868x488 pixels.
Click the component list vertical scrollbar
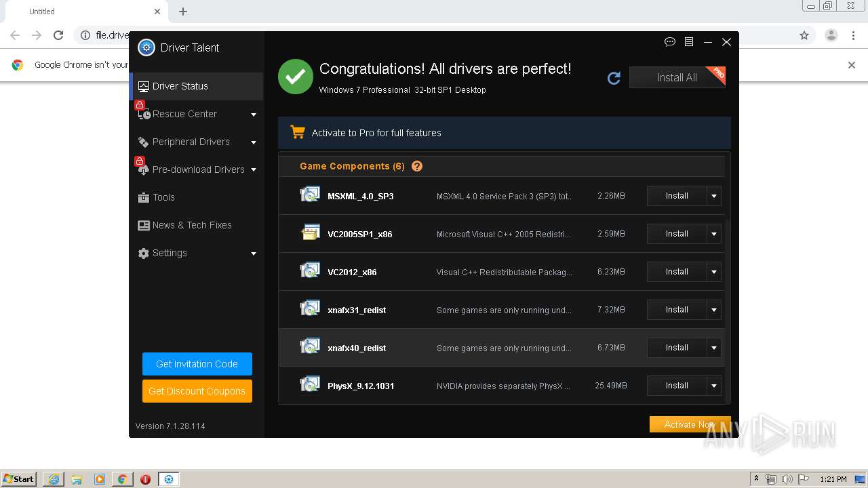click(728, 311)
